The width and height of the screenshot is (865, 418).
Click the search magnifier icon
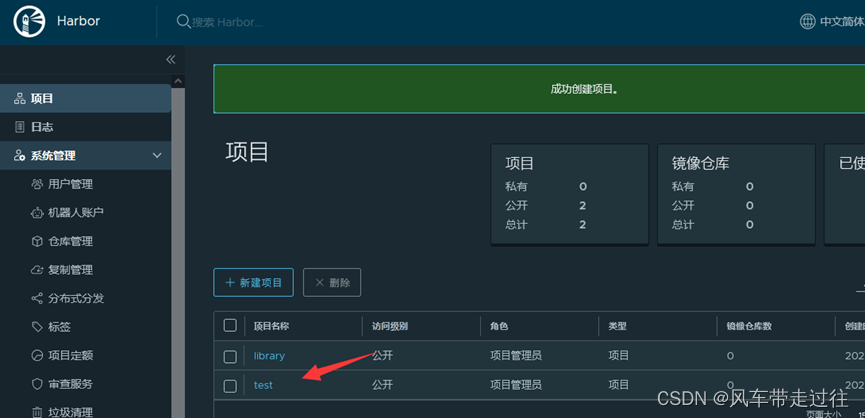click(183, 22)
